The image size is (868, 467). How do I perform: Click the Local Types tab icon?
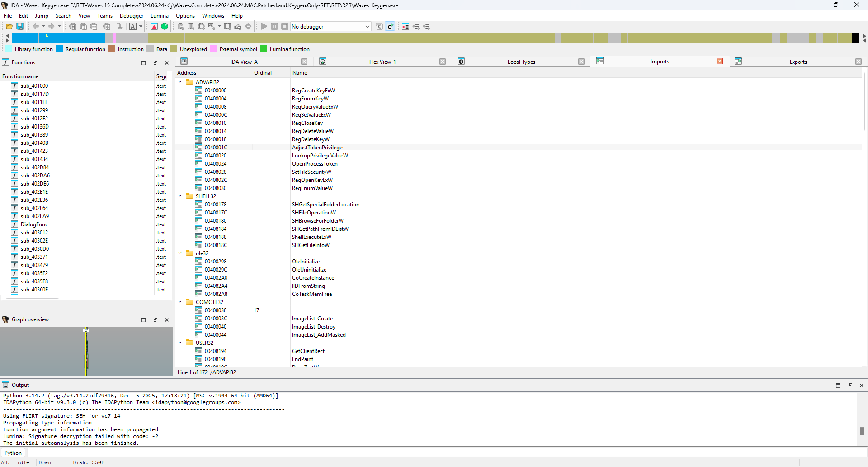click(461, 62)
